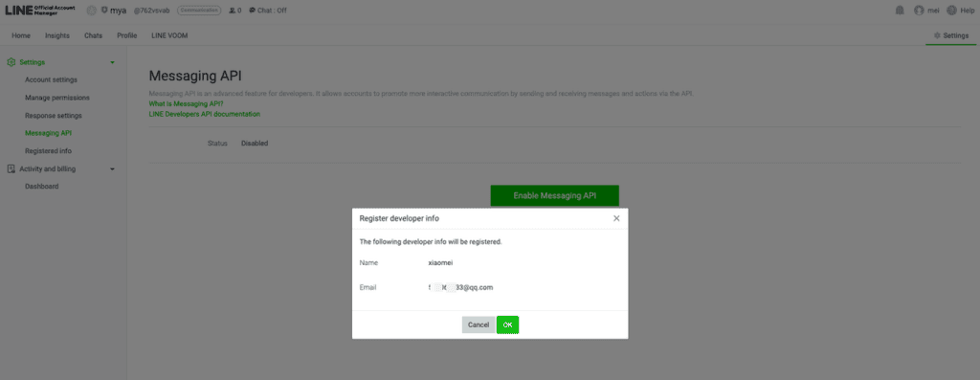
Task: Click the gear icon in Settings tab
Action: (x=937, y=35)
